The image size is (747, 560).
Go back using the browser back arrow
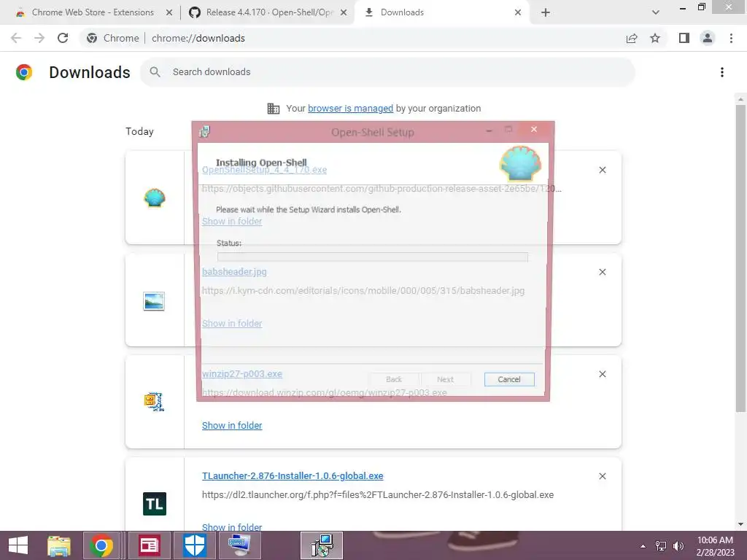pyautogui.click(x=16, y=38)
